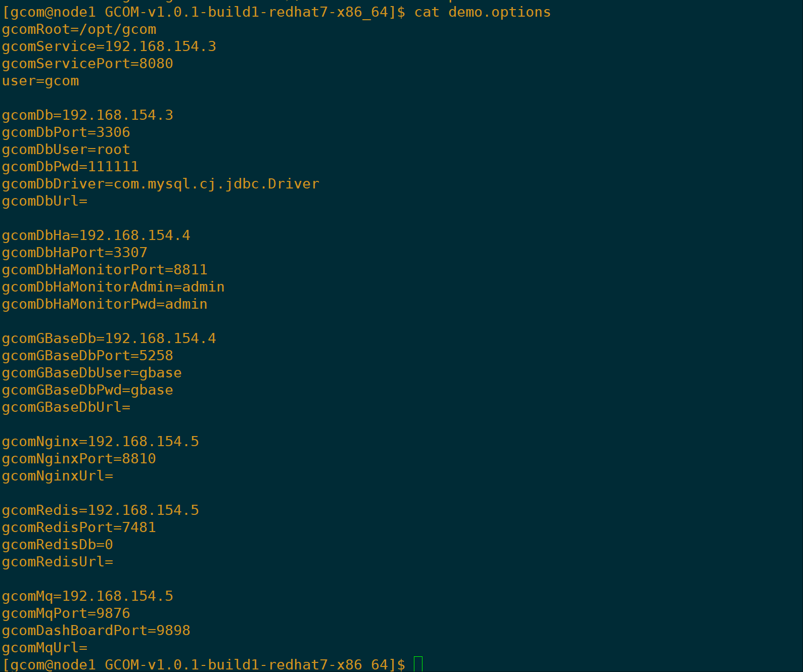The image size is (803, 672).
Task: Click the gcomDbDriver=com.mysql.cj.jdbc.Driver line
Action: pos(160,184)
